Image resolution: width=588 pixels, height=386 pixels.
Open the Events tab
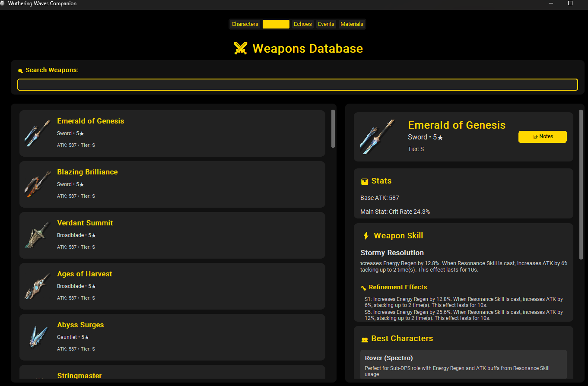click(x=326, y=24)
